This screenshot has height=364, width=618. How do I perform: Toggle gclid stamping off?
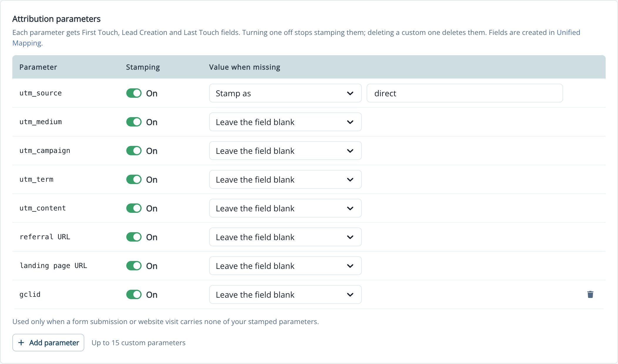tap(134, 295)
